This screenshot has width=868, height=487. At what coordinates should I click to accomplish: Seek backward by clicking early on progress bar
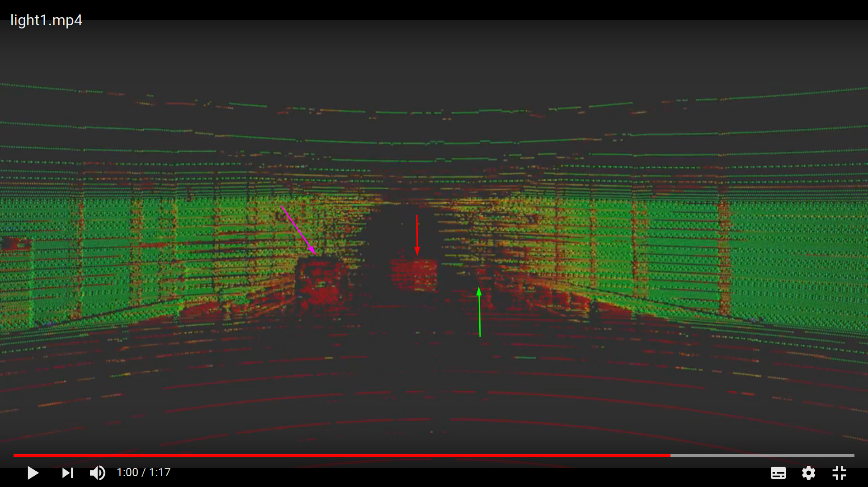tap(90, 456)
